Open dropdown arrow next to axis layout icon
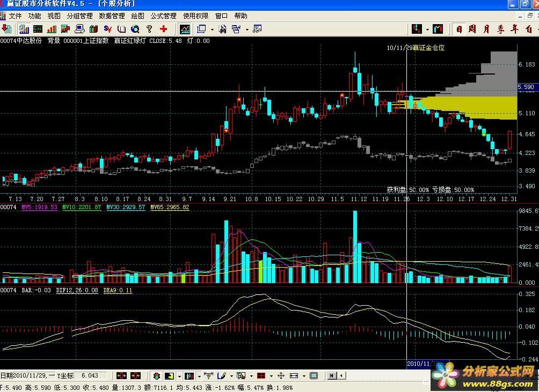Viewport: 539px width, 392px height. [212, 29]
